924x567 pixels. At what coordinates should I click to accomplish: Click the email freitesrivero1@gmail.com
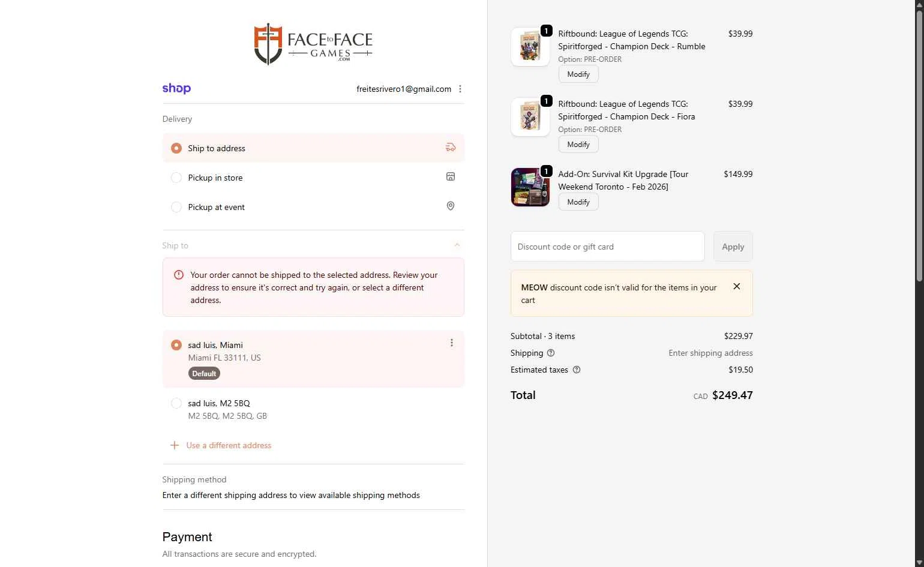coord(404,89)
